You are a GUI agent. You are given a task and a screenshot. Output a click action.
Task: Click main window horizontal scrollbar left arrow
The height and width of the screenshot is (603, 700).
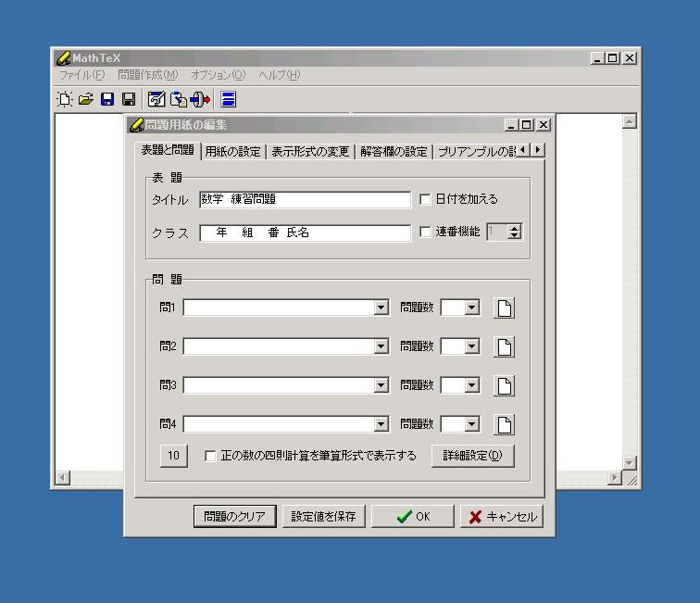pos(63,477)
